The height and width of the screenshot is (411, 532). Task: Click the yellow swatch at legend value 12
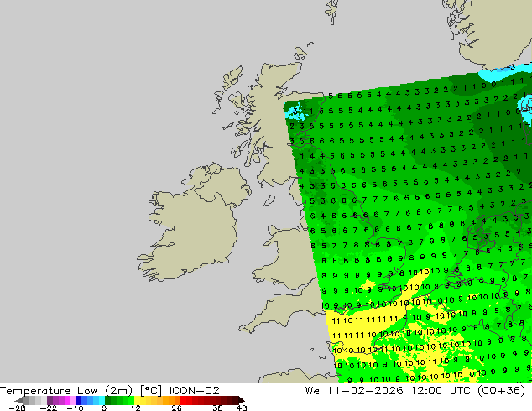[137, 400]
